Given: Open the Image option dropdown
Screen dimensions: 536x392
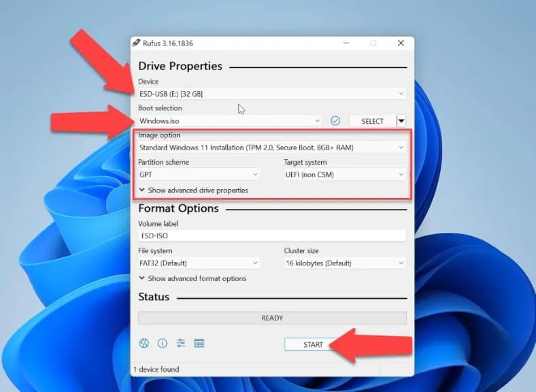Looking at the screenshot, I should (272, 147).
